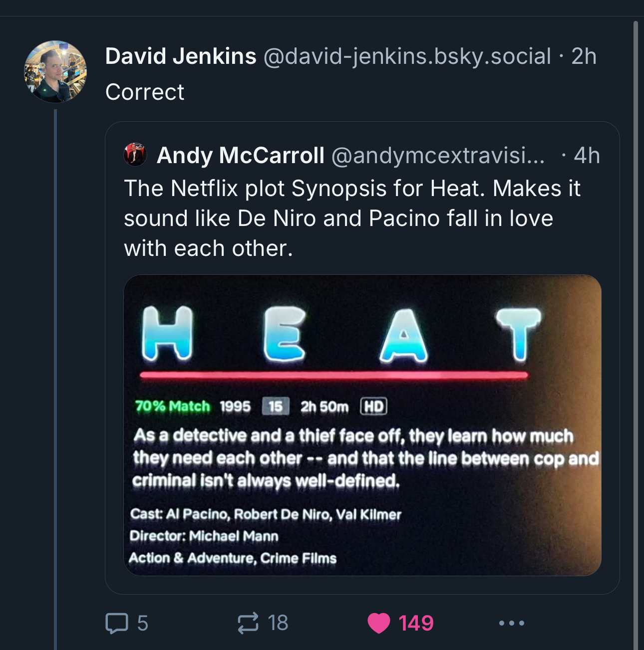Viewport: 644px width, 650px height.
Task: Open Andy McCarroll's display name link
Action: click(241, 155)
